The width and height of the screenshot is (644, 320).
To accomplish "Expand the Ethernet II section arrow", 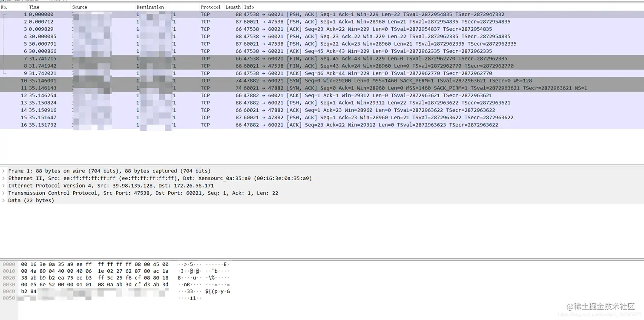I will 3,178.
